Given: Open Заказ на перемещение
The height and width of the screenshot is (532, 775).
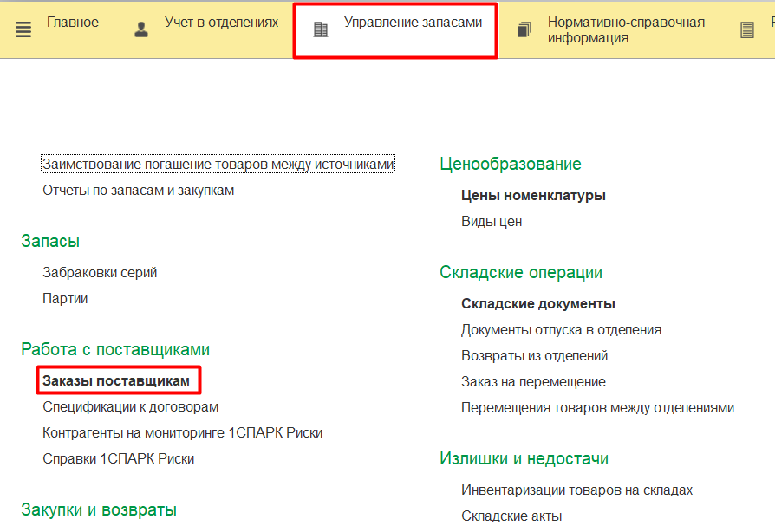Looking at the screenshot, I should pyautogui.click(x=533, y=381).
